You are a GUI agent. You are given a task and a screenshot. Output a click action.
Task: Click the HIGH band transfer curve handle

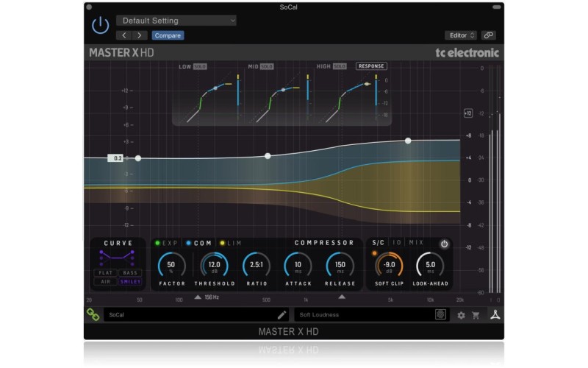(x=367, y=84)
